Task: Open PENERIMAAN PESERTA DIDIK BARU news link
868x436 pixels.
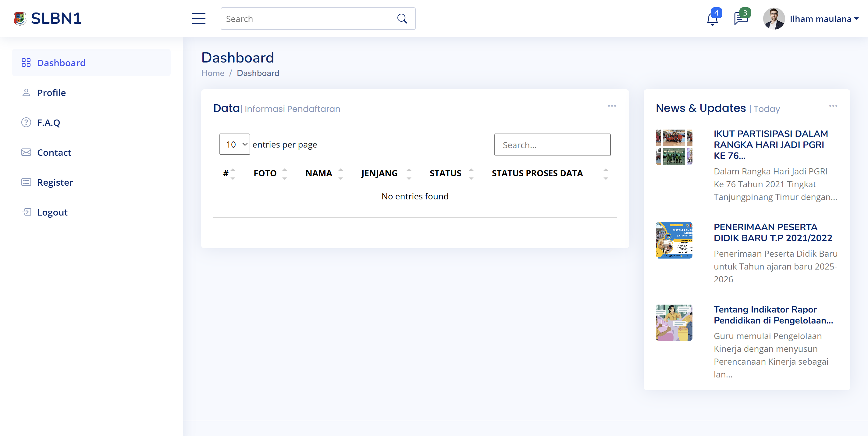Action: click(x=773, y=232)
